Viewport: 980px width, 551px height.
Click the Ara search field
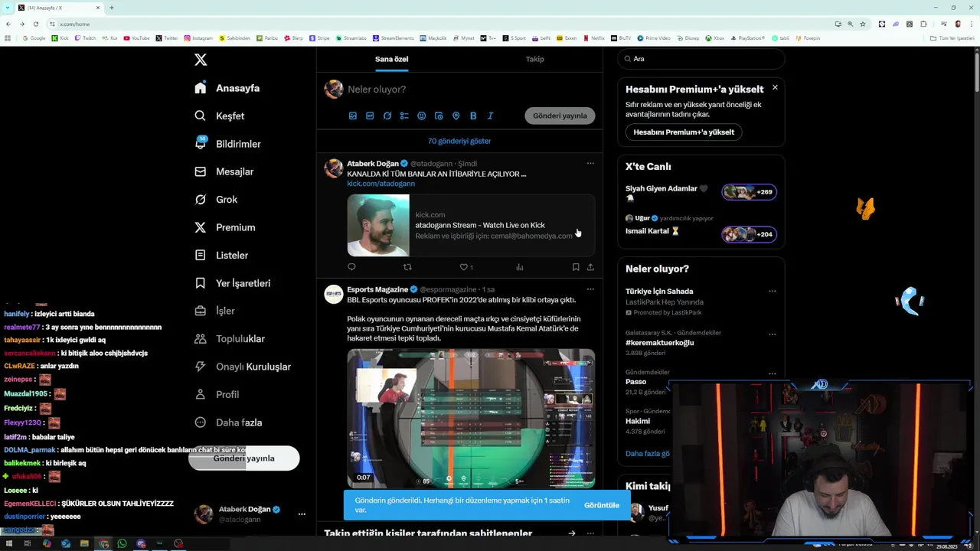coord(701,59)
